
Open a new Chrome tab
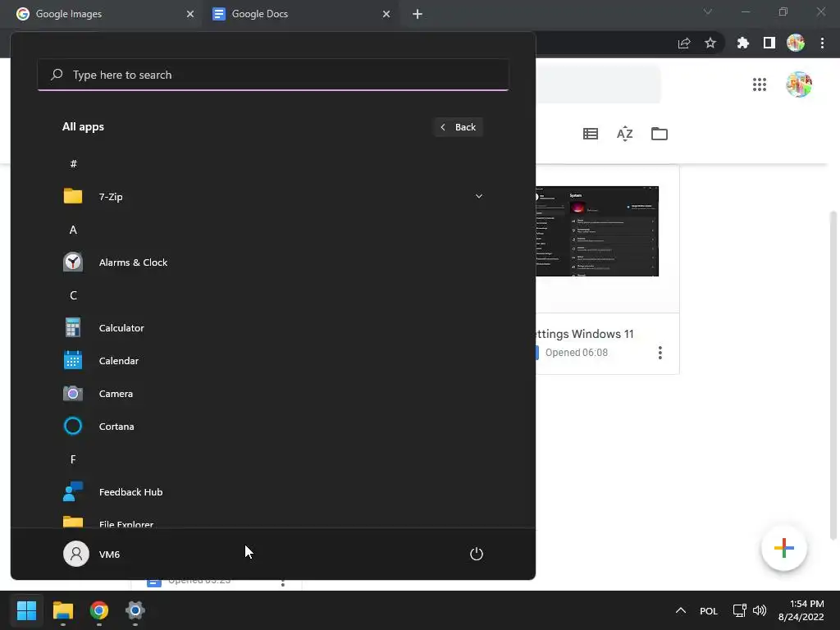coord(418,14)
